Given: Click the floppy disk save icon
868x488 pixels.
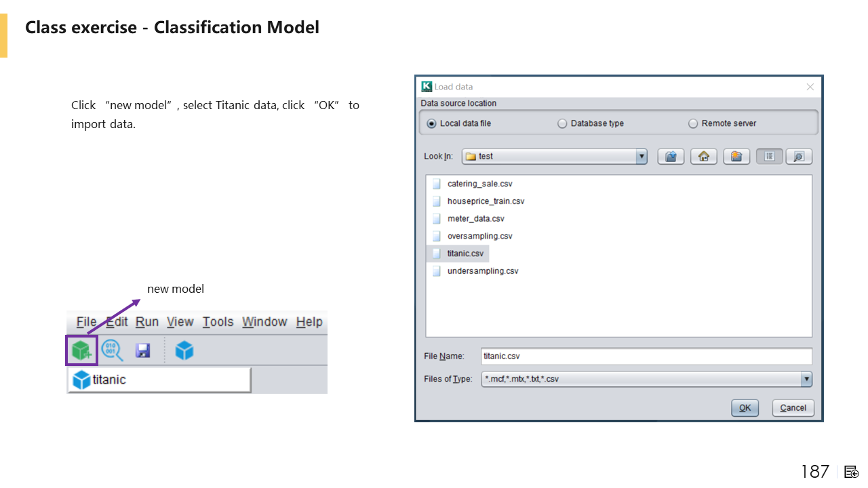Looking at the screenshot, I should [x=143, y=350].
